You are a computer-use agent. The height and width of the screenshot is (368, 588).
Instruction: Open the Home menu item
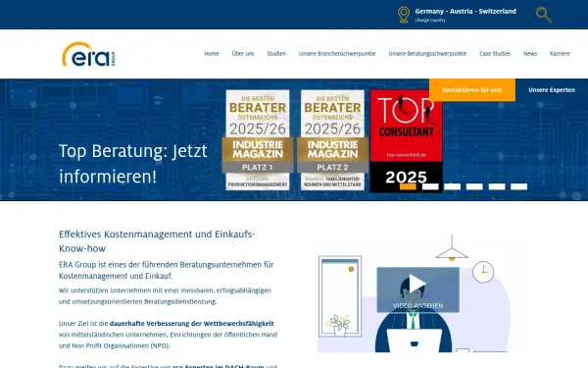coord(212,54)
